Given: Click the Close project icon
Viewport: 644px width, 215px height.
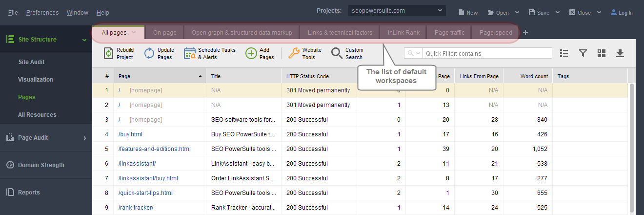Looking at the screenshot, I should click(x=572, y=13).
